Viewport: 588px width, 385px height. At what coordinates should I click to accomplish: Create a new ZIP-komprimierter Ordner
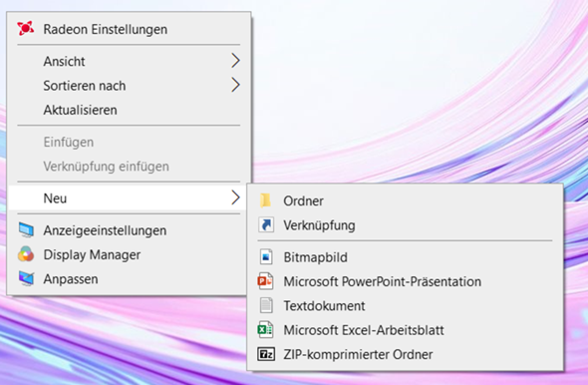405,354
